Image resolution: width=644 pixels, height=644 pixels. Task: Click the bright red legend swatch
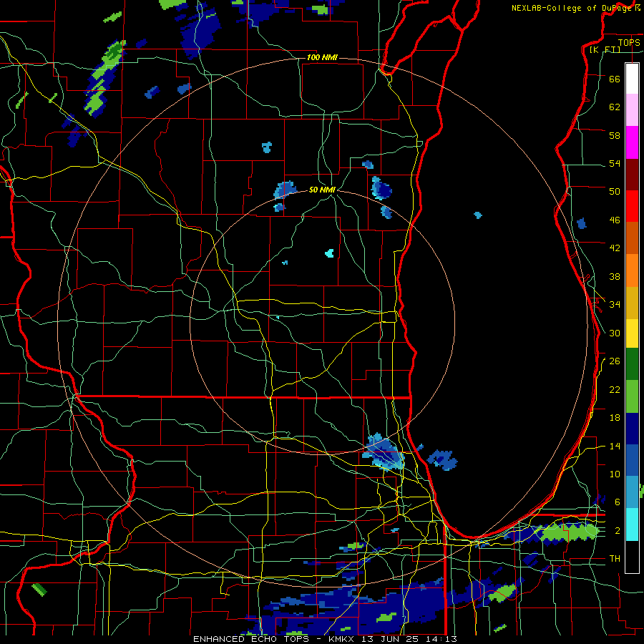(632, 206)
